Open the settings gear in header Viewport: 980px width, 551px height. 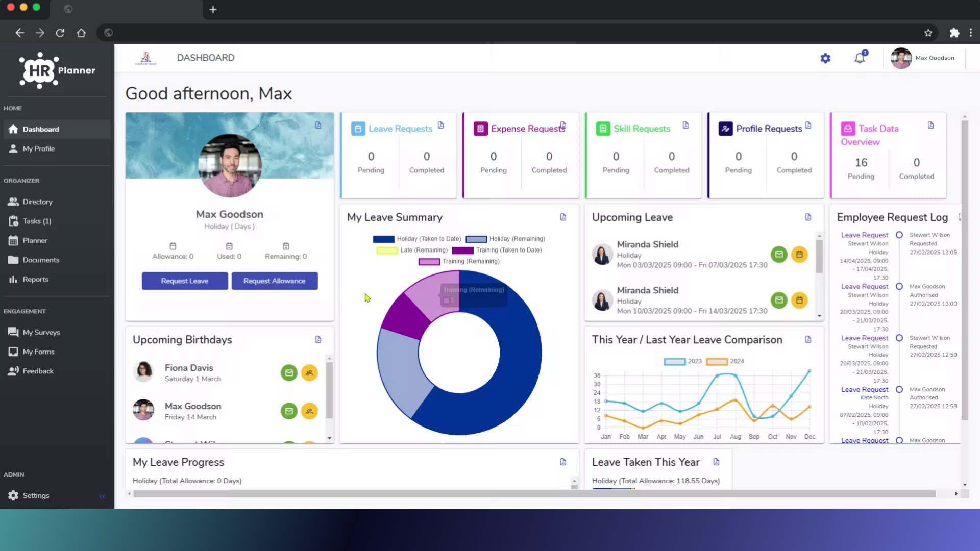[x=825, y=58]
